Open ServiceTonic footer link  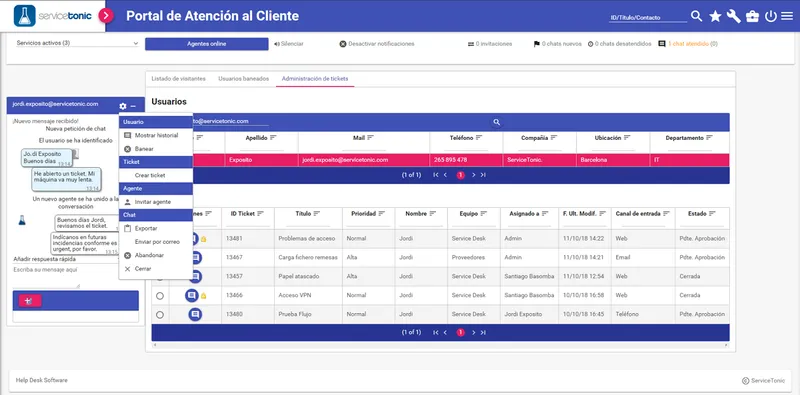(x=763, y=381)
